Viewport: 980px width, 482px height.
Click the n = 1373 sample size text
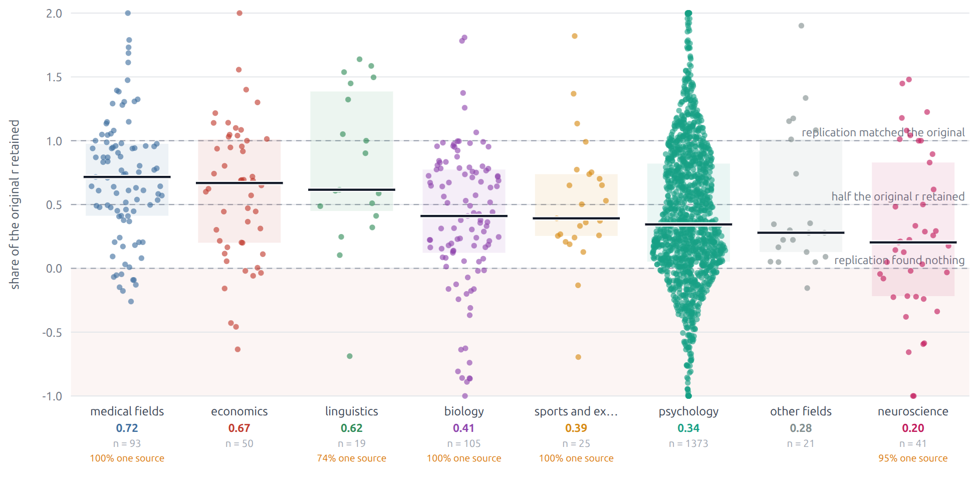coord(688,443)
